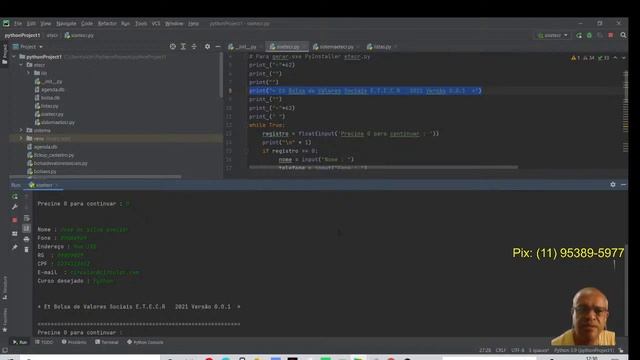The image size is (640, 360).
Task: Go to next highlighted error arrow
Action: click(623, 58)
